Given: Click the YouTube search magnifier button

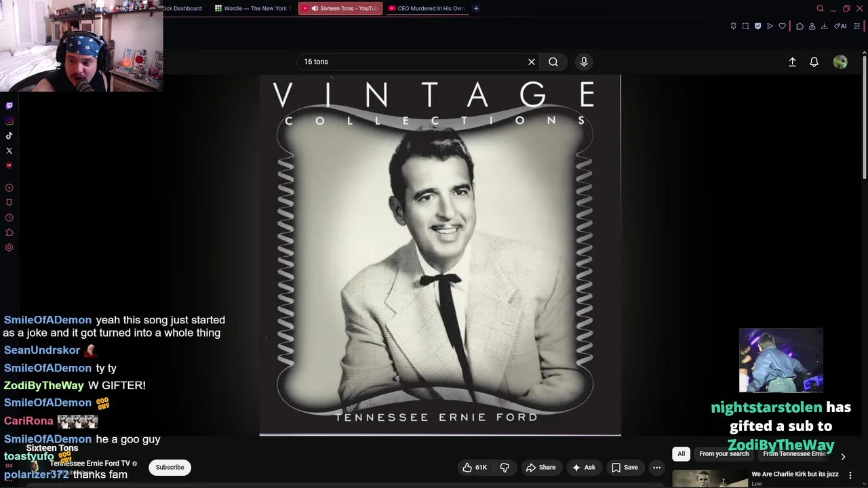Looking at the screenshot, I should [553, 62].
